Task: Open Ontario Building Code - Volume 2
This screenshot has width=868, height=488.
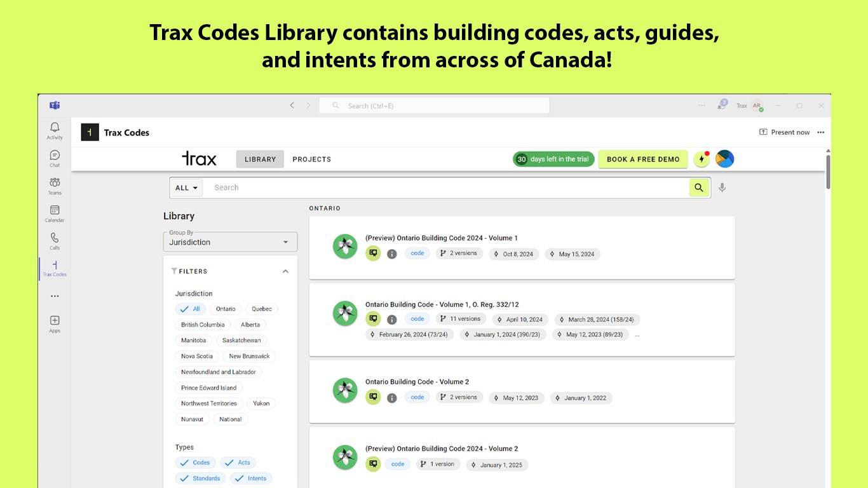Action: click(417, 382)
